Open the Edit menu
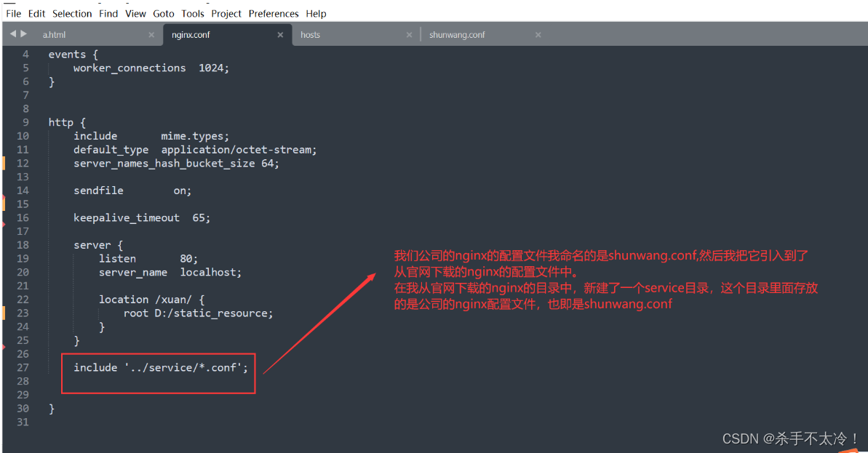The height and width of the screenshot is (453, 868). [36, 13]
